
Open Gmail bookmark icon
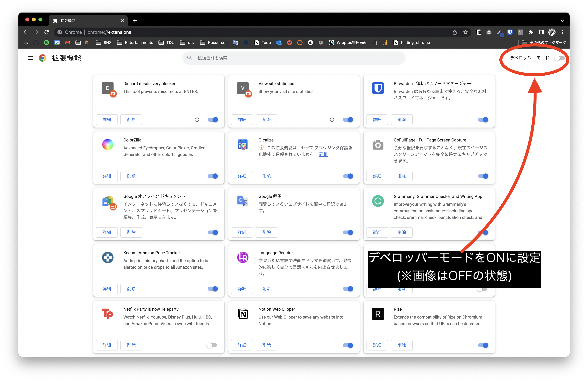tap(67, 43)
